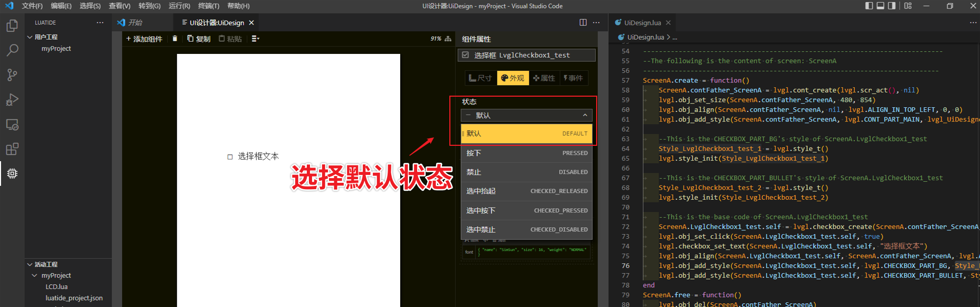Select 默认 DEFAULT state option
Viewport: 980px width, 307px height.
526,134
